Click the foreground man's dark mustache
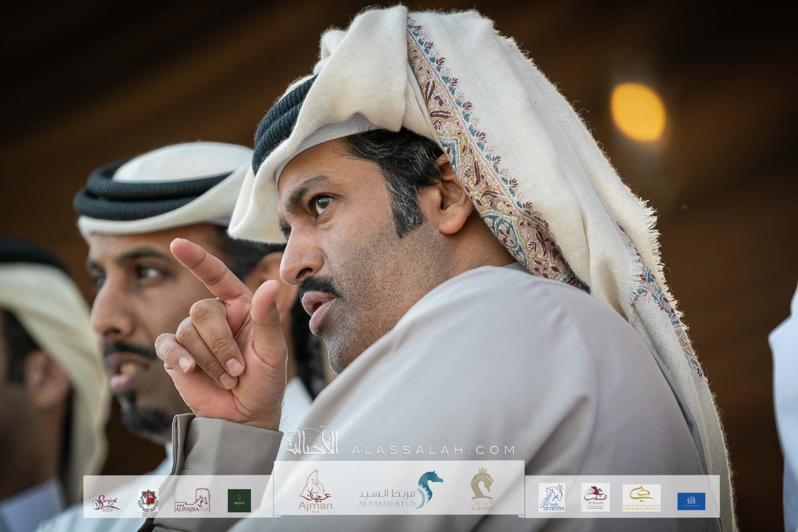 pos(319,290)
